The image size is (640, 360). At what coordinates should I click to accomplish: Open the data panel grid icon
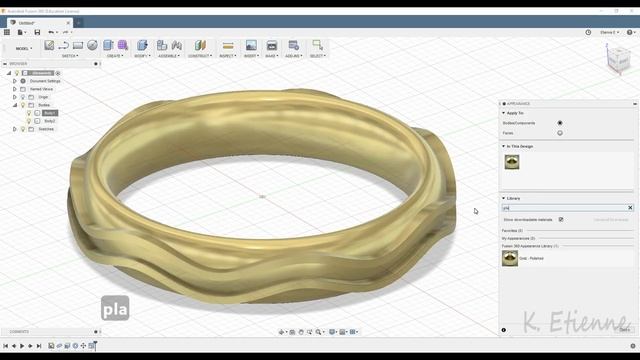pyautogui.click(x=7, y=32)
